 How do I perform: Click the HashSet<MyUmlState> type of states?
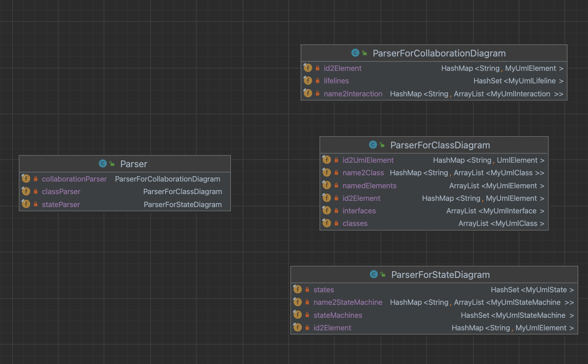532,290
